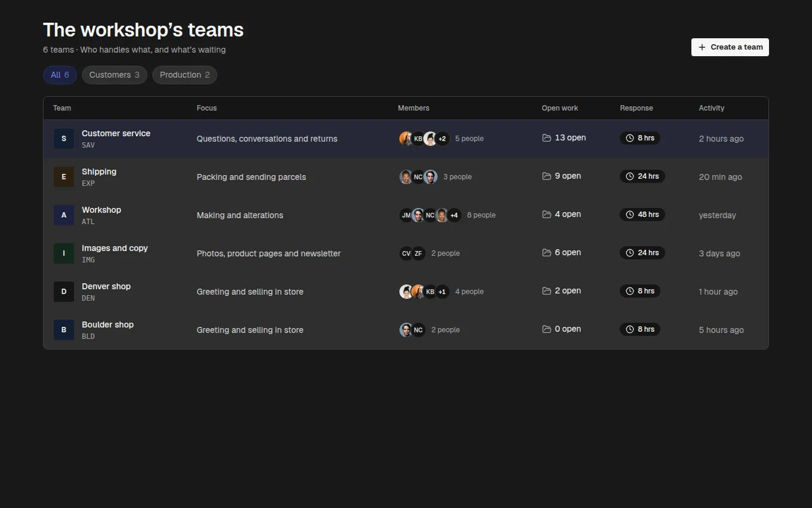Click "Packing and sending parcels" text

pyautogui.click(x=251, y=177)
